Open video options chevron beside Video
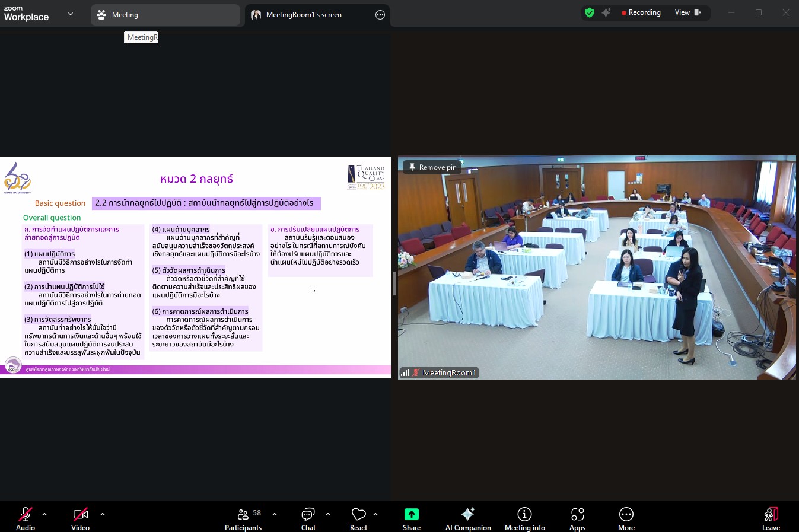This screenshot has width=799, height=532. (x=103, y=514)
